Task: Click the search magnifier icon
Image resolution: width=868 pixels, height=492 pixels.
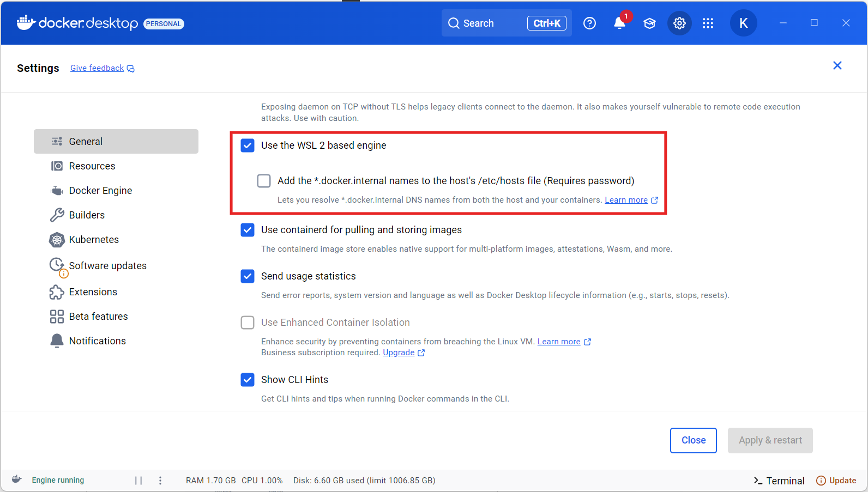Action: tap(454, 23)
